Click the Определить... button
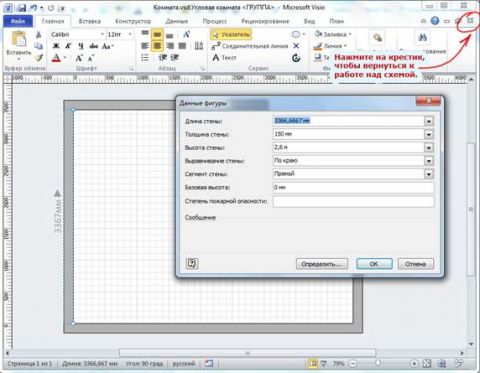The width and height of the screenshot is (480, 373). pos(322,264)
